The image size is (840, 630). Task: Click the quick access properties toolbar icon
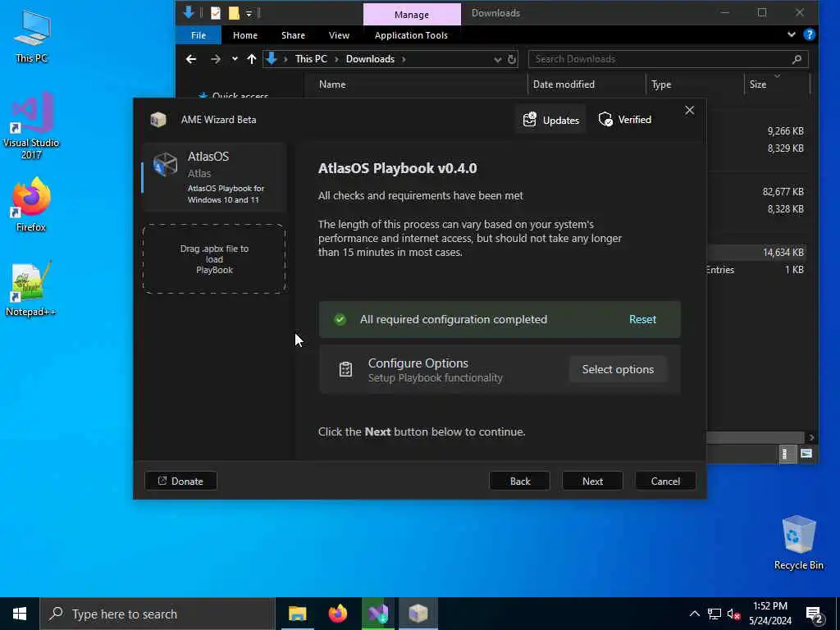(x=216, y=13)
